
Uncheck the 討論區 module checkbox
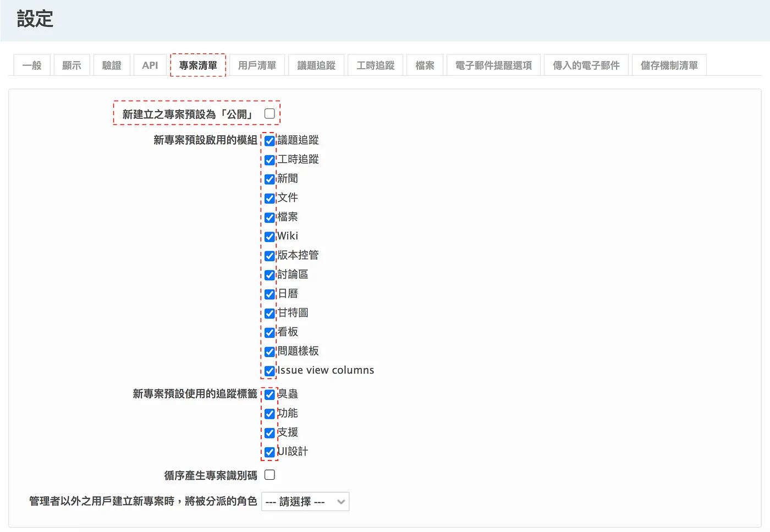point(269,275)
